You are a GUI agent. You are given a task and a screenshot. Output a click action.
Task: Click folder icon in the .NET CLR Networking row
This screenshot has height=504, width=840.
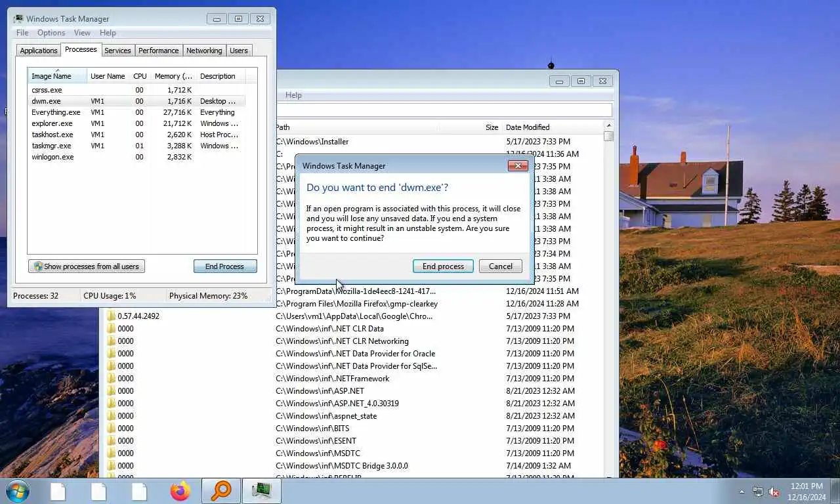112,341
